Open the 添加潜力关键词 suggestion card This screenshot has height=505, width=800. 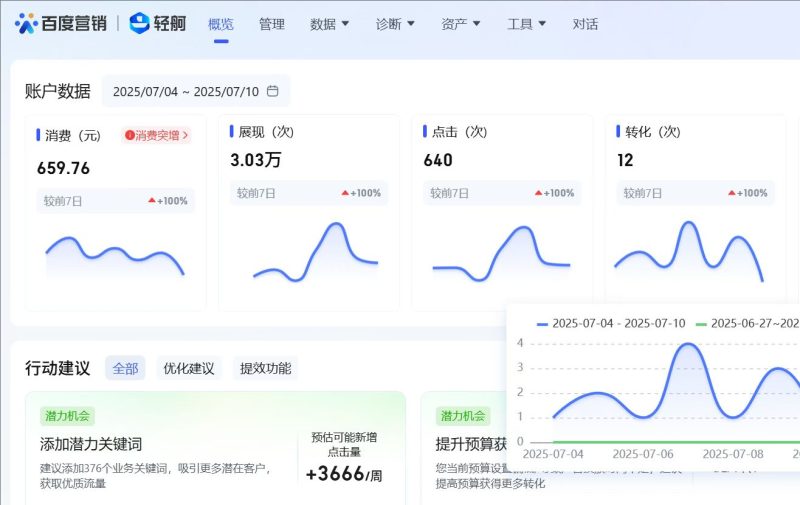[216, 448]
